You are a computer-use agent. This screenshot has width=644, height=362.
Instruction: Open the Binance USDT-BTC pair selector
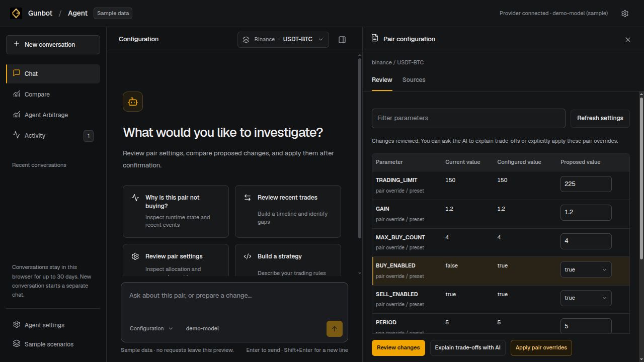pyautogui.click(x=283, y=40)
